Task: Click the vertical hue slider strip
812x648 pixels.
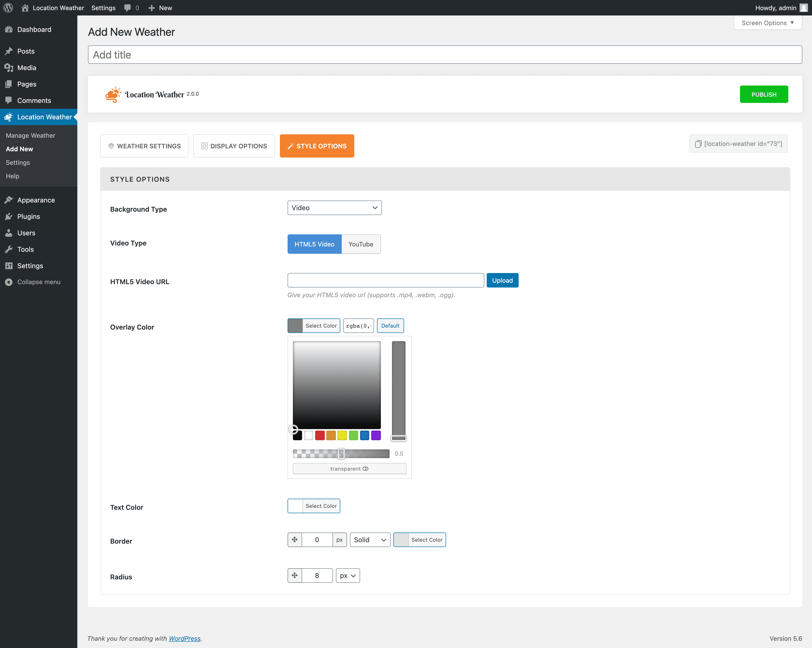Action: pyautogui.click(x=399, y=391)
